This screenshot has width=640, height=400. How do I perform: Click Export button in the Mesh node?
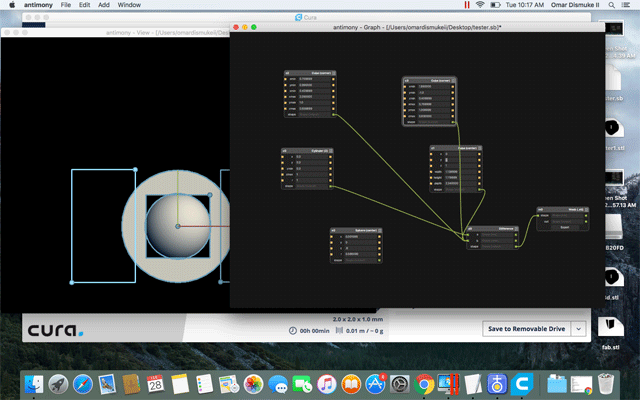[564, 227]
